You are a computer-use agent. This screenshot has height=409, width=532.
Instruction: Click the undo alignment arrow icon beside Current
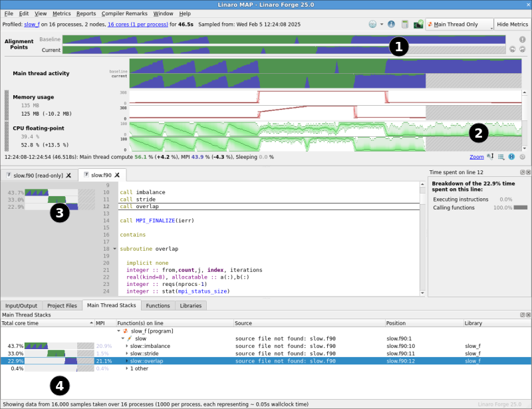513,50
